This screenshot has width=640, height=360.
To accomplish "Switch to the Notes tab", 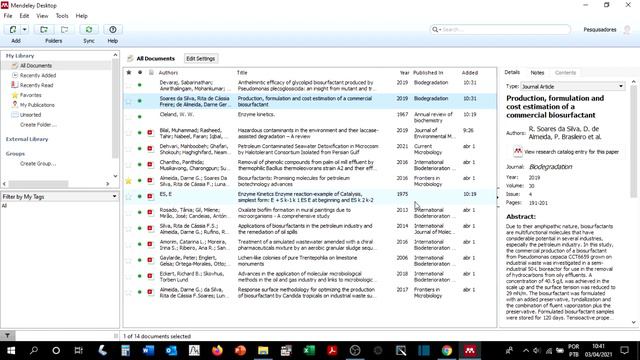I will click(x=537, y=73).
